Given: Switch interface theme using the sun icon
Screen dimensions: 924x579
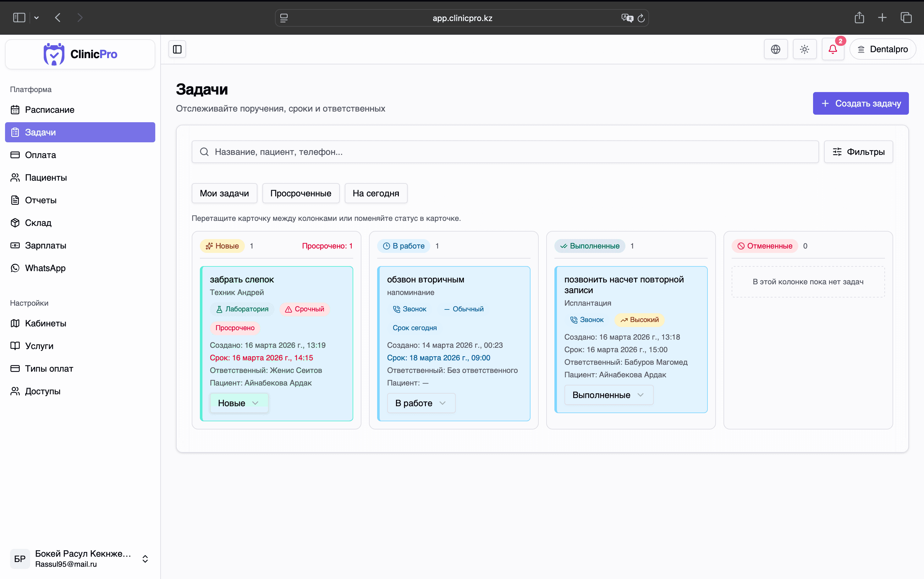Looking at the screenshot, I should 804,49.
